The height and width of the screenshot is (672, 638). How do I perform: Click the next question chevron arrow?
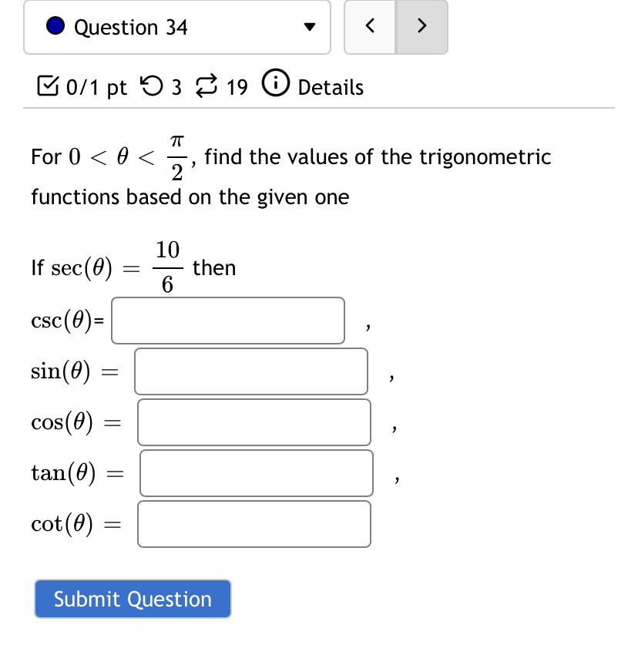pyautogui.click(x=421, y=25)
